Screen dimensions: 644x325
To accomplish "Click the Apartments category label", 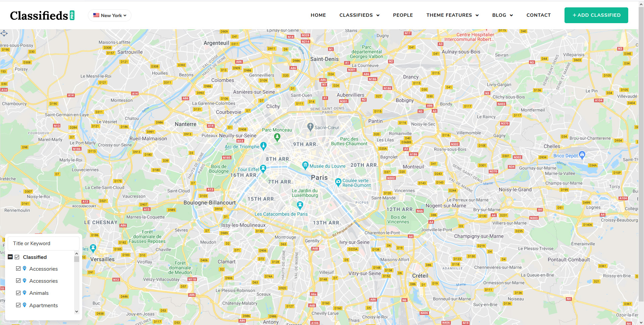I will tap(44, 305).
